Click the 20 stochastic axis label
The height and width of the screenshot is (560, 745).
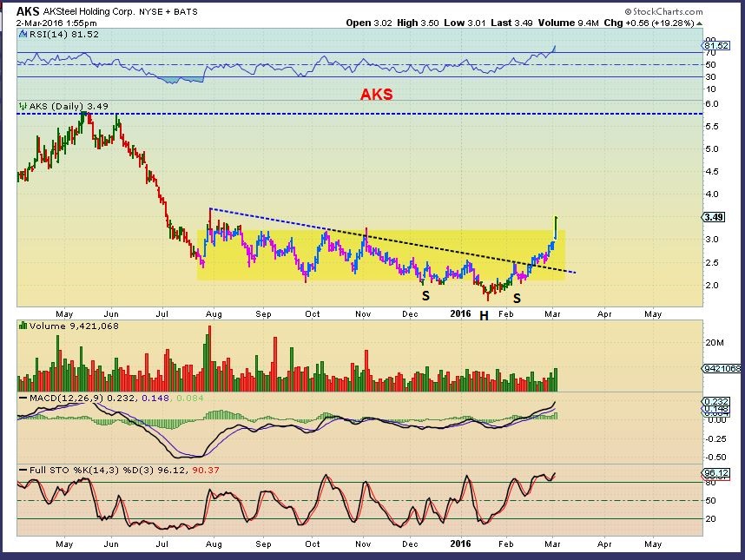point(710,518)
